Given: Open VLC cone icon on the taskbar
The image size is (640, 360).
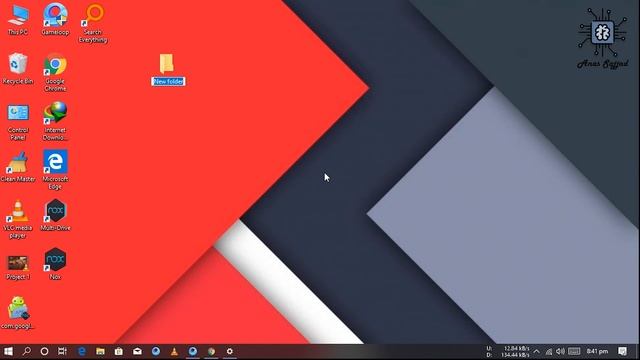Looking at the screenshot, I should 174,351.
